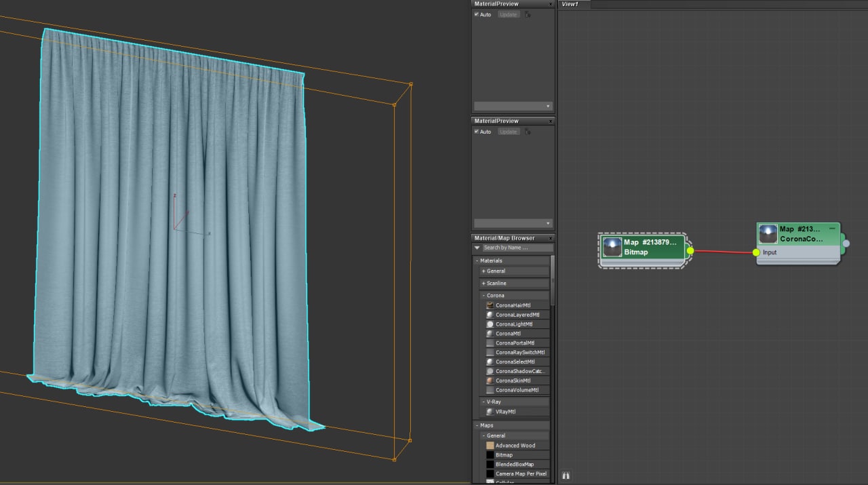This screenshot has height=485, width=868.
Task: Select the CoronaSkinMtl sphere icon
Action: (x=490, y=381)
